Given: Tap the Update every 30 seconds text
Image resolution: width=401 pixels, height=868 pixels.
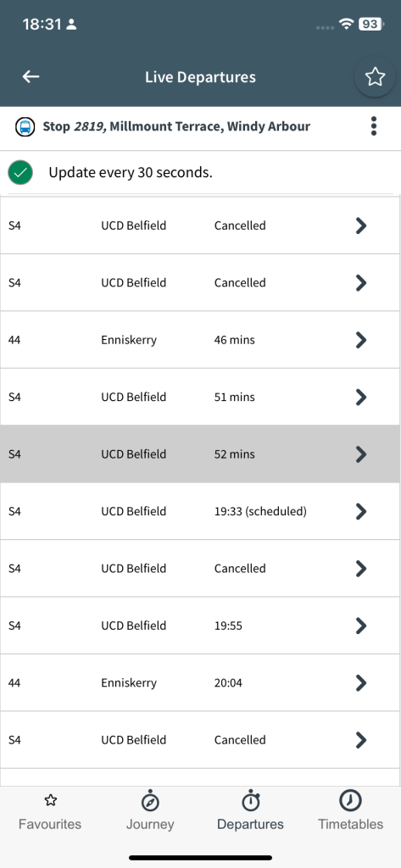Looking at the screenshot, I should tap(131, 173).
